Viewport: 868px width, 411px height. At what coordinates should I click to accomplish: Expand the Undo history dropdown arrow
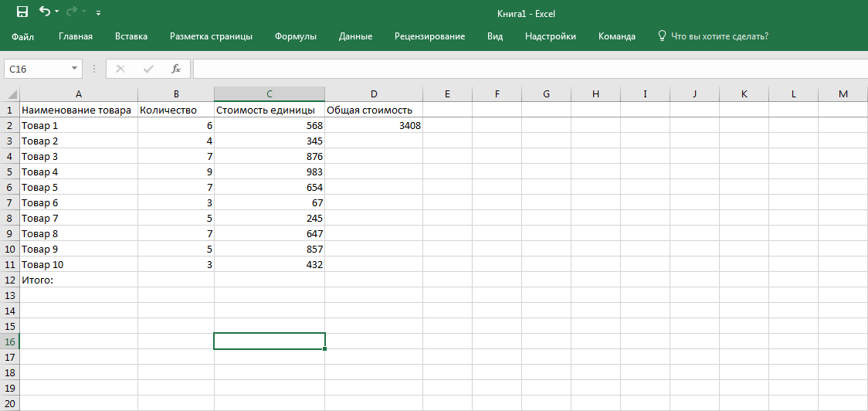coord(56,13)
